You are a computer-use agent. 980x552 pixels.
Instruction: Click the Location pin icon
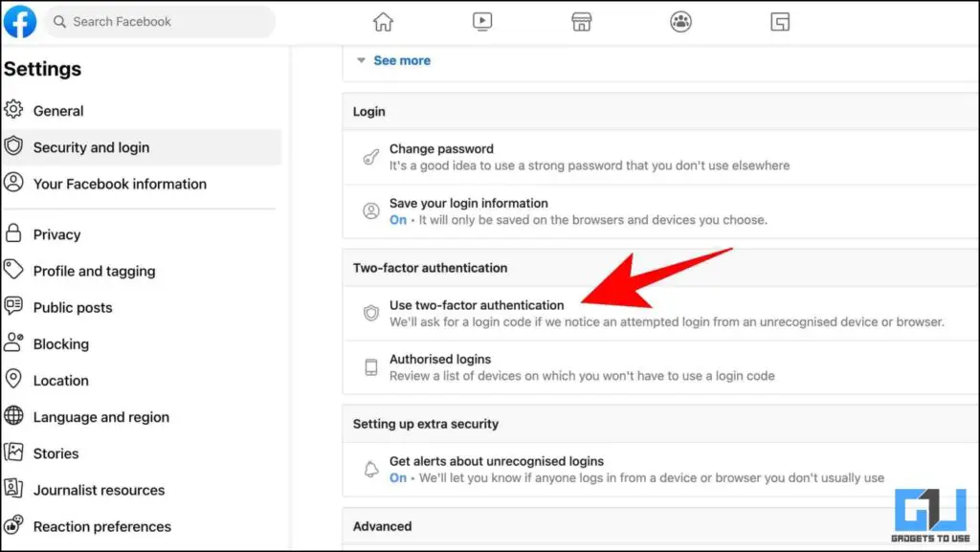13,379
